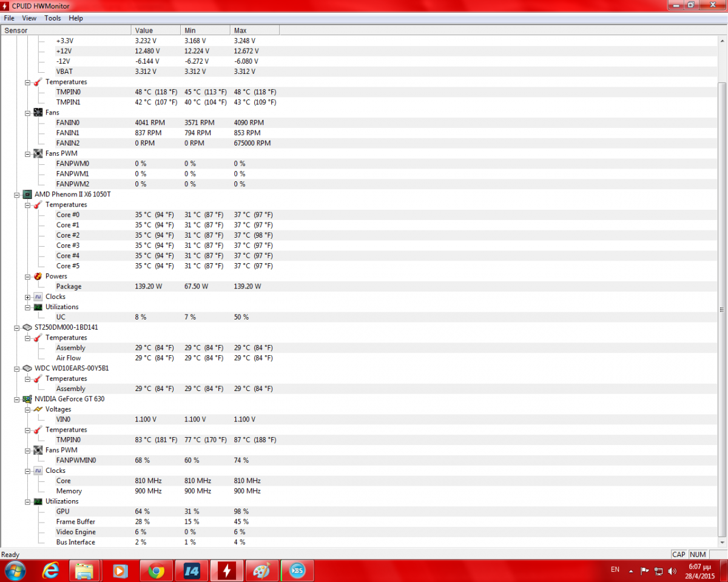Click the Min column header

[206, 30]
